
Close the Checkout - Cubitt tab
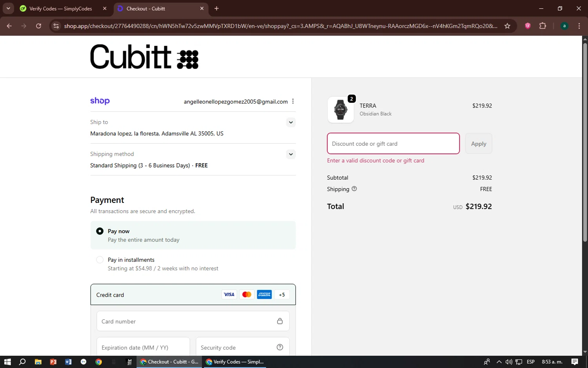click(x=202, y=8)
